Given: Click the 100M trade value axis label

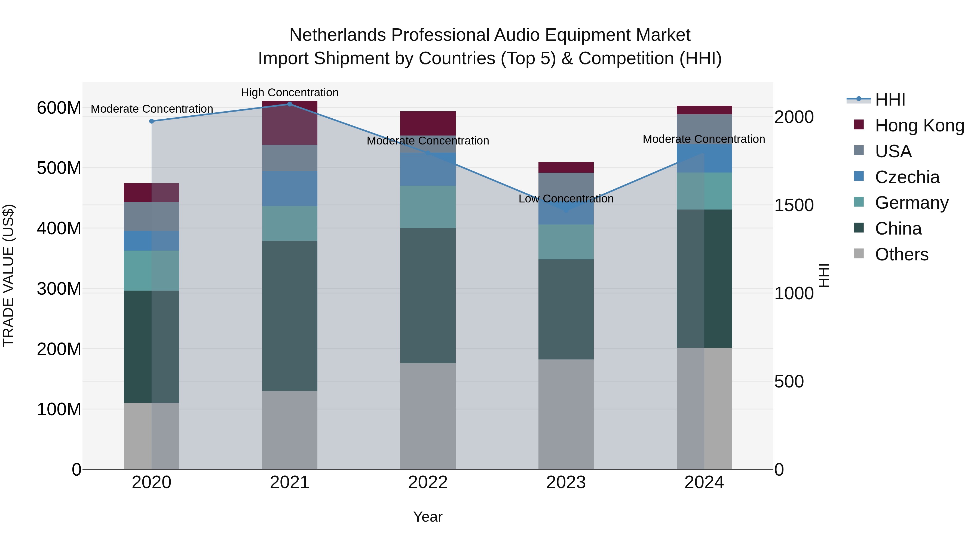Looking at the screenshot, I should point(59,409).
